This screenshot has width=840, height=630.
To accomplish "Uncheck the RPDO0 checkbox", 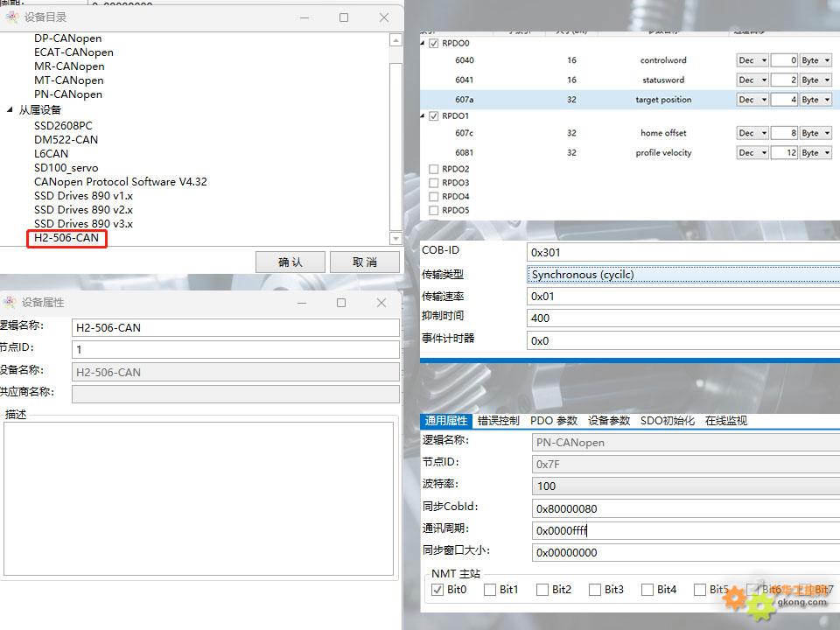I will coord(434,44).
